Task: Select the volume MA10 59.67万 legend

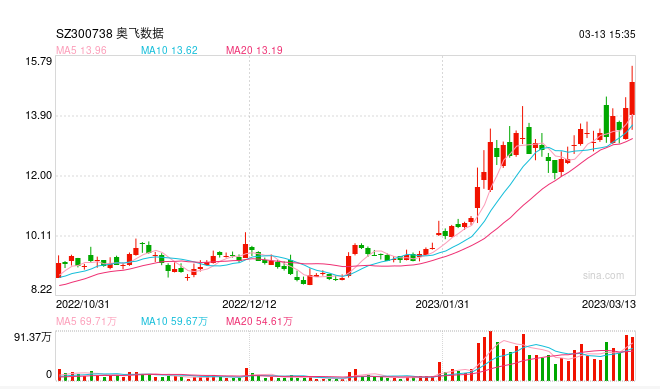Action: pyautogui.click(x=174, y=321)
